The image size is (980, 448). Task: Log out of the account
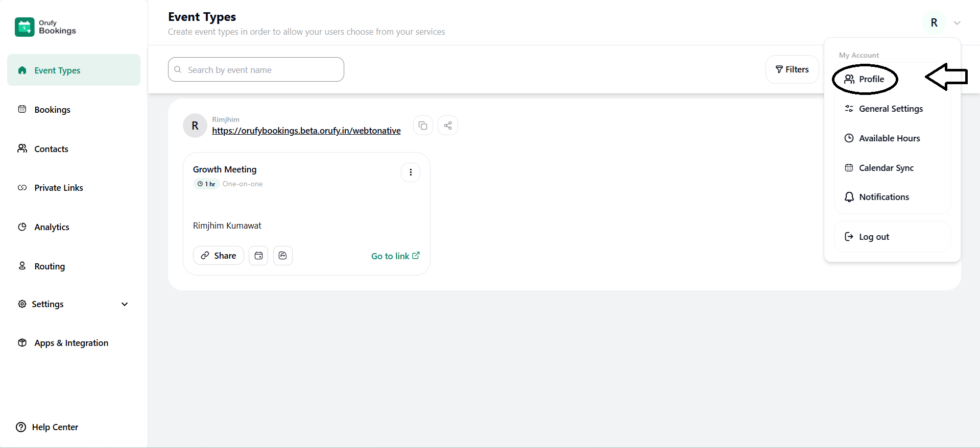(x=873, y=237)
